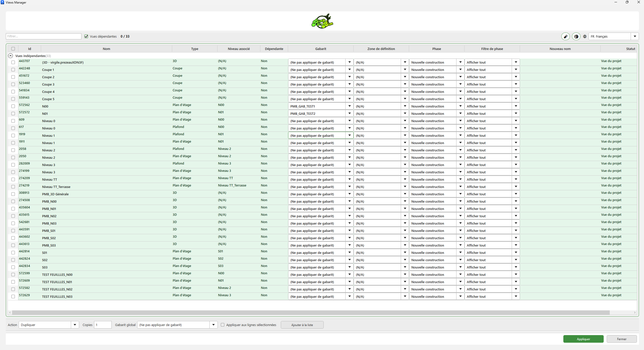This screenshot has height=350, width=644.
Task: Click the view name Niveau TT_Terrasse
Action: pos(56,187)
